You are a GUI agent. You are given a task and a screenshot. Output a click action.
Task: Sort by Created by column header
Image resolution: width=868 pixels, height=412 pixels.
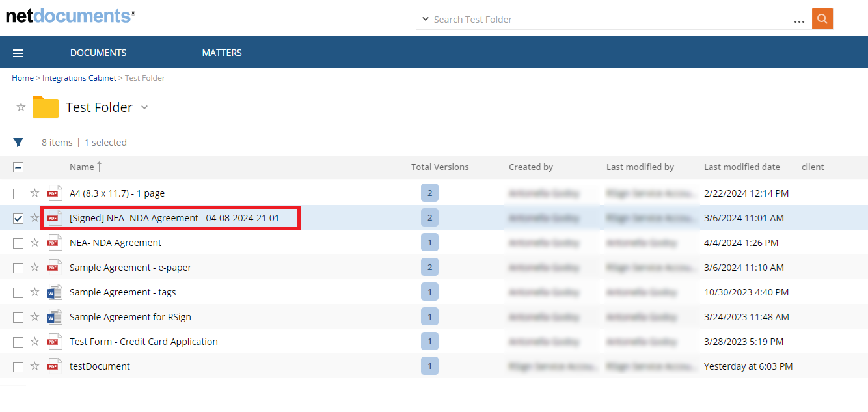(x=531, y=167)
